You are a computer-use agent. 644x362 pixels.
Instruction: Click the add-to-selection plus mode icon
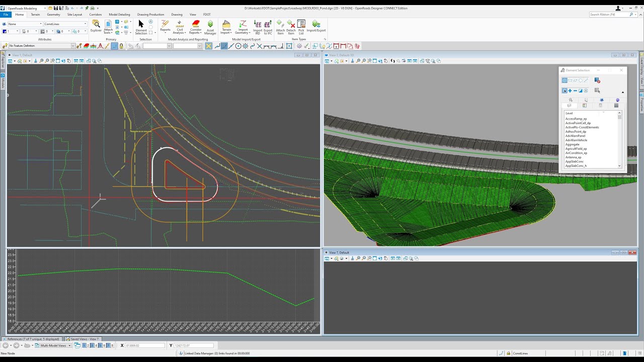570,91
